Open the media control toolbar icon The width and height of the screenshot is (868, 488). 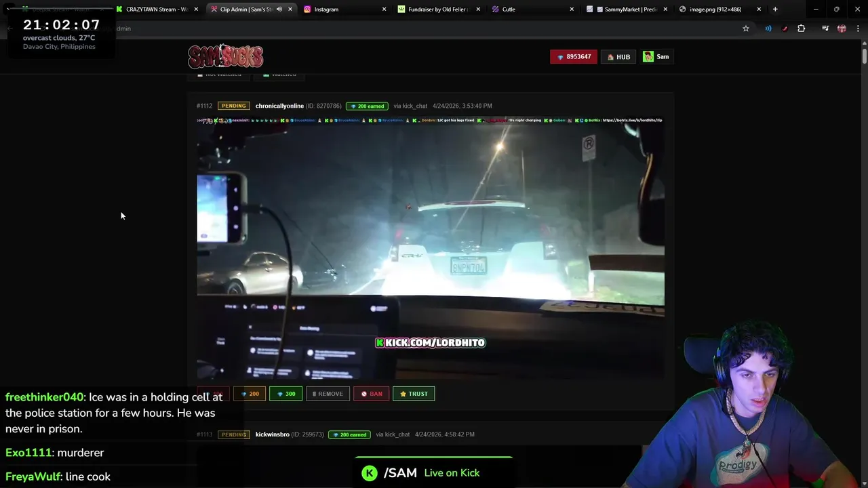click(825, 28)
